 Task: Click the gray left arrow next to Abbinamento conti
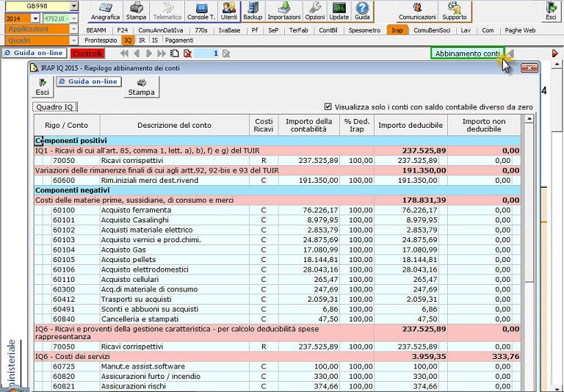click(x=510, y=54)
